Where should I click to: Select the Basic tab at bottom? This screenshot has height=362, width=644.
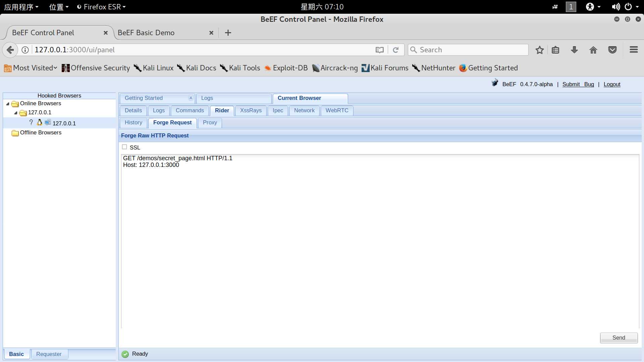(x=16, y=354)
